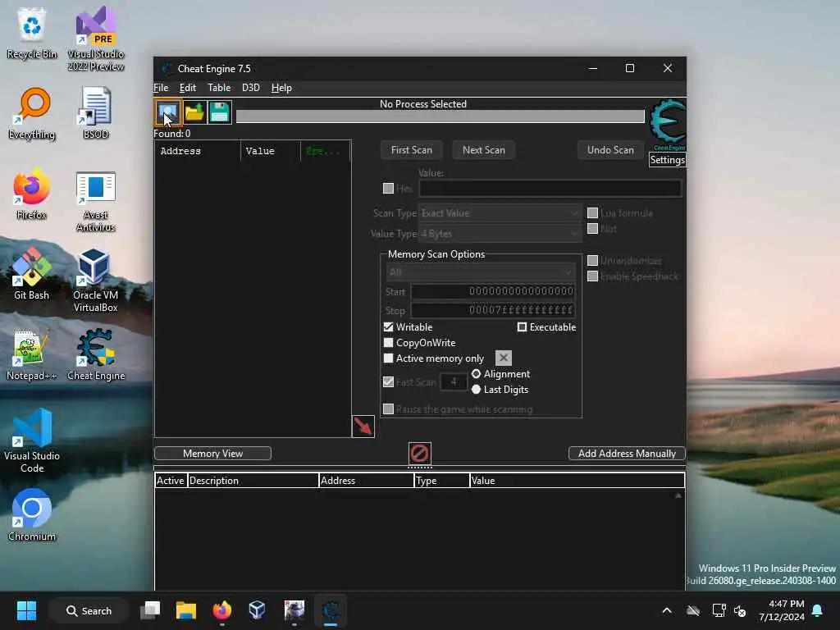
Task: Click the Stop address field
Action: pos(493,310)
